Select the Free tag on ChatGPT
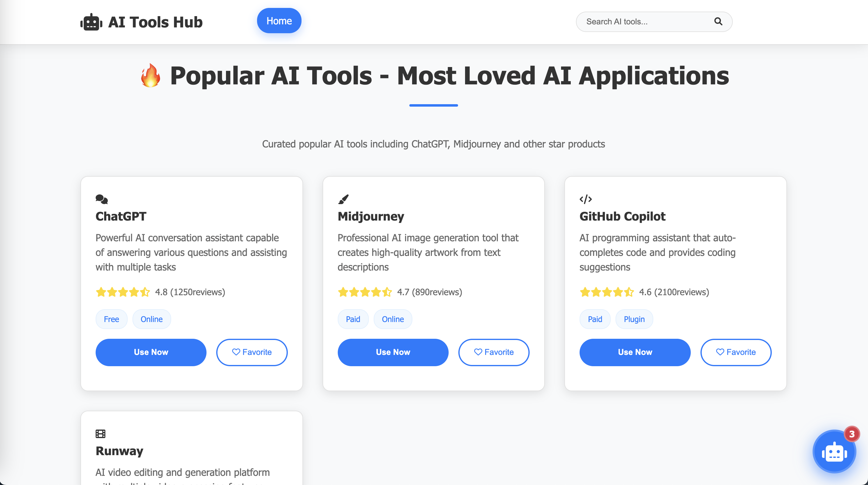 [111, 319]
